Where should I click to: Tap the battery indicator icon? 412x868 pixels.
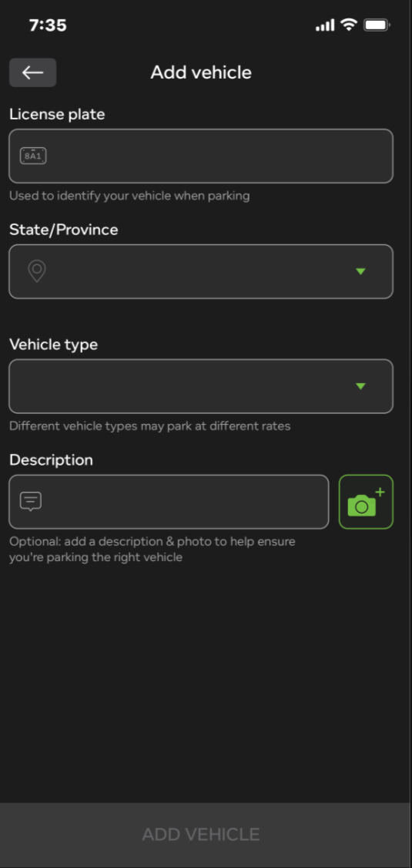pos(377,25)
